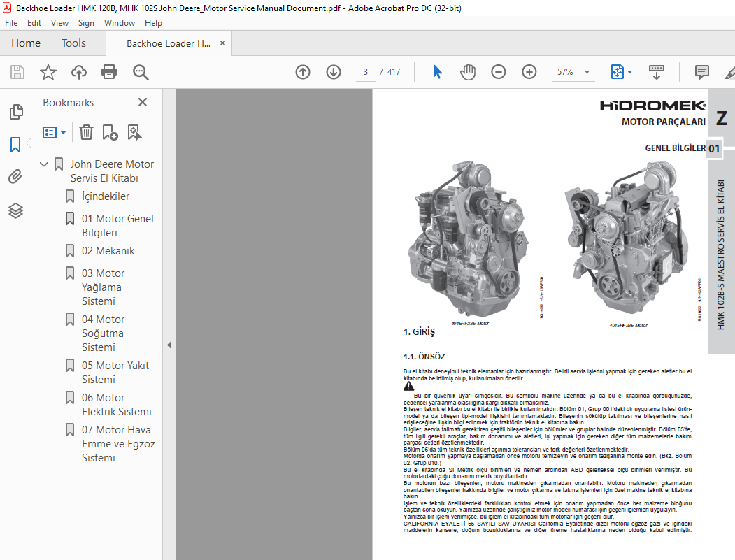This screenshot has height=560, width=735.
Task: Zoom out with the minus icon
Action: pos(499,72)
